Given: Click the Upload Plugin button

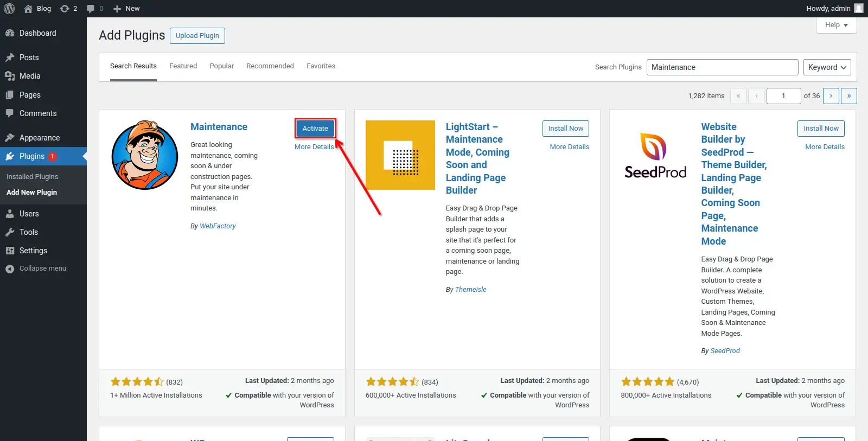Looking at the screenshot, I should pos(197,36).
